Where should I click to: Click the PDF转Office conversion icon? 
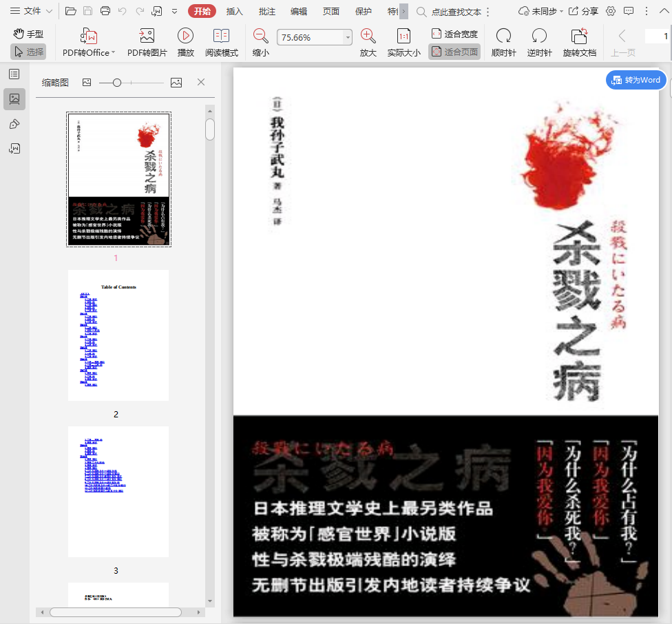click(89, 37)
